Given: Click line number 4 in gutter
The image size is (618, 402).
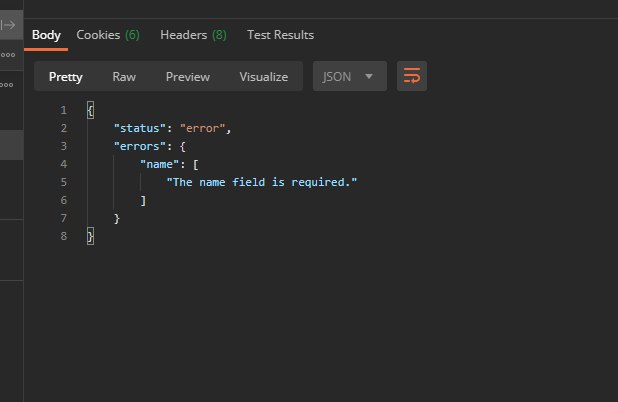Looking at the screenshot, I should pos(64,164).
